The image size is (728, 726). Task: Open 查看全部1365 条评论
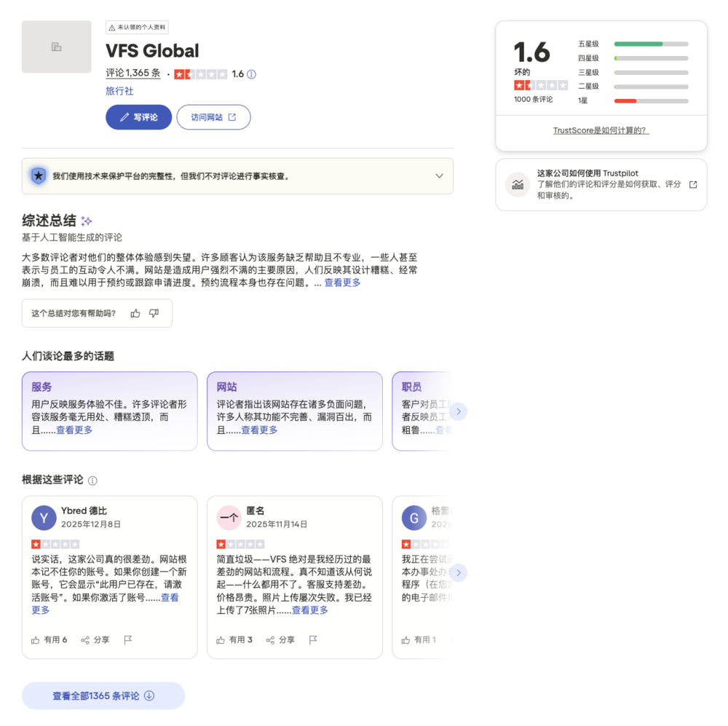[103, 695]
